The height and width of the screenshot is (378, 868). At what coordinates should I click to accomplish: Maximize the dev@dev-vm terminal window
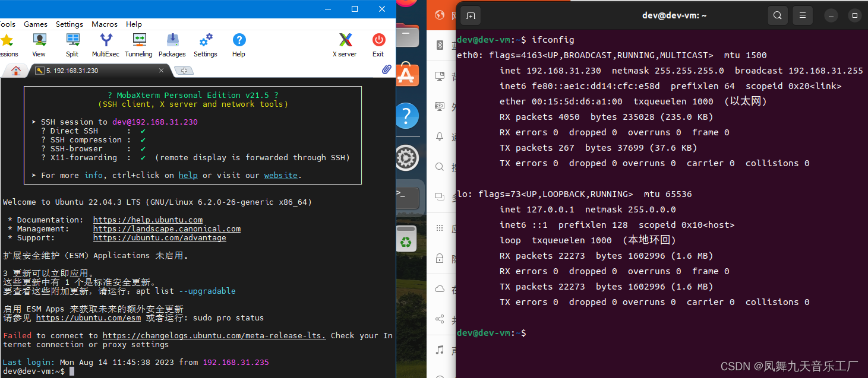tap(855, 15)
